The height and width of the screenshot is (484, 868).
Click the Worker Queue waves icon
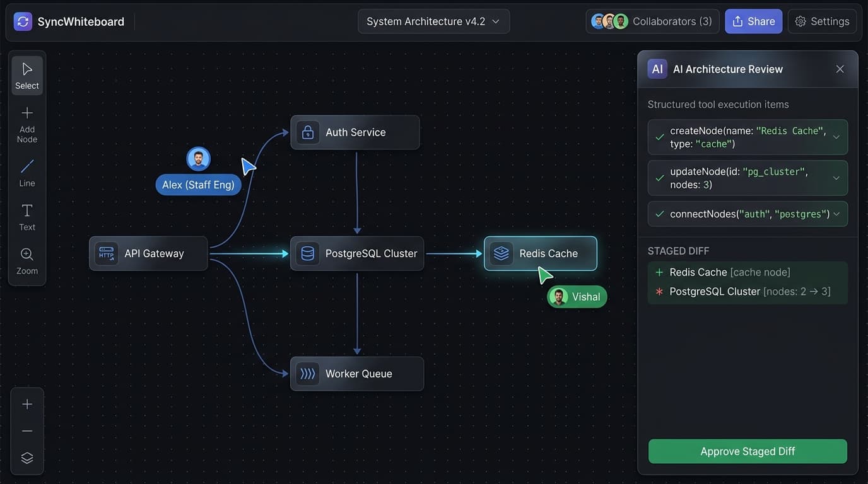point(308,374)
